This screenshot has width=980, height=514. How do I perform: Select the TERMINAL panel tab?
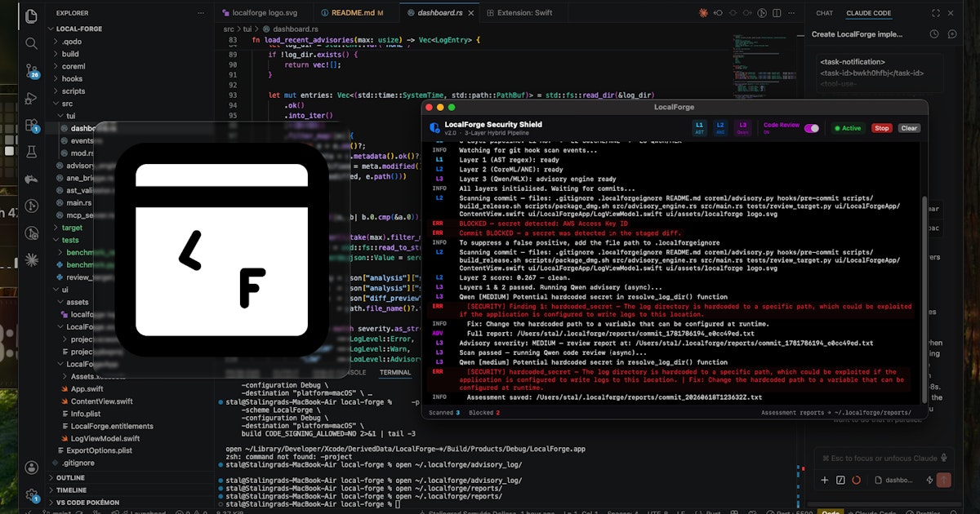394,372
